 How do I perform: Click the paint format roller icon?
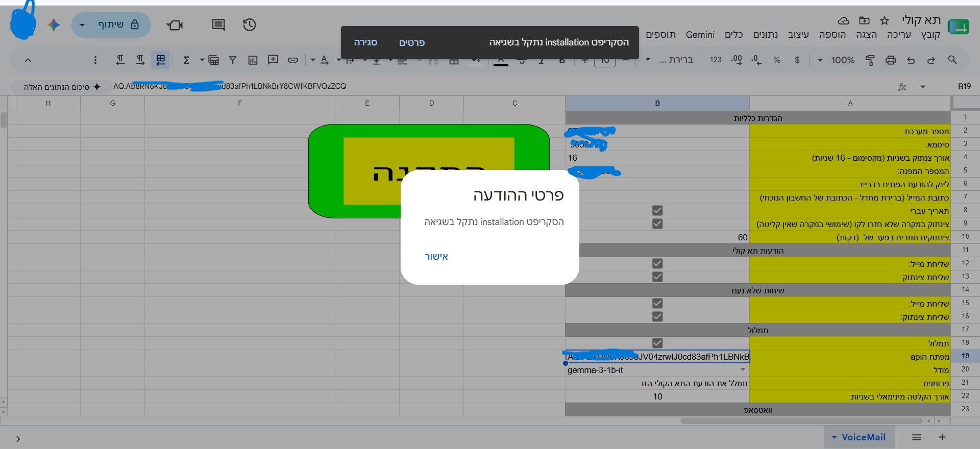click(x=870, y=60)
